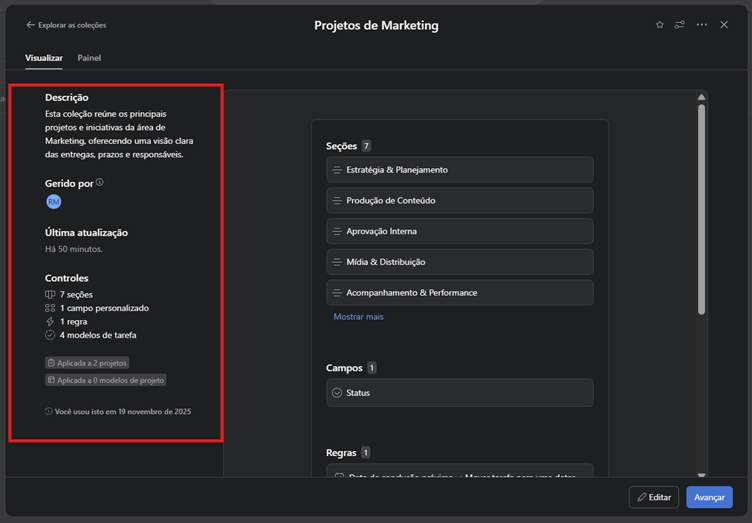
Task: Open the settings sliders icon in header
Action: pyautogui.click(x=680, y=25)
